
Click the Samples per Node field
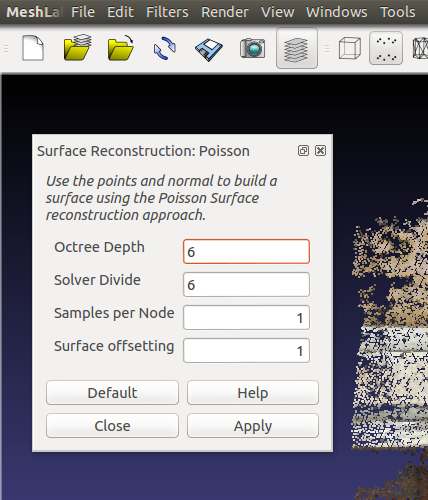coord(246,317)
